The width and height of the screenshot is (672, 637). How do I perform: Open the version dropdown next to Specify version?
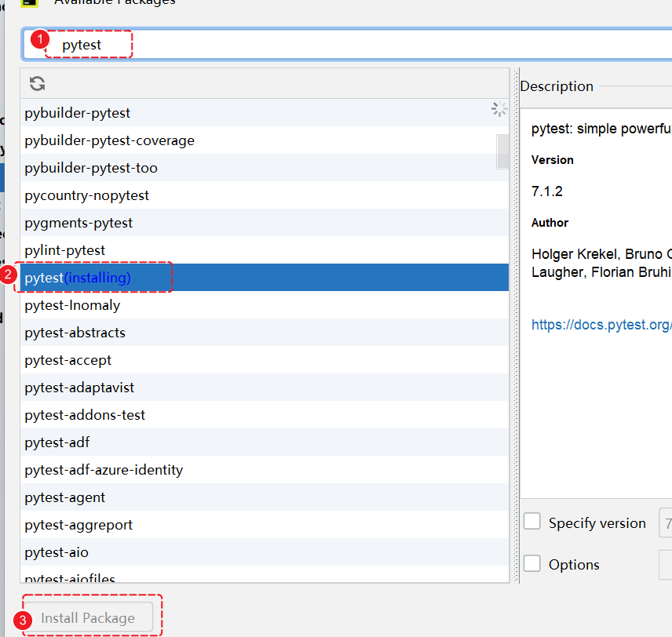[x=666, y=522]
